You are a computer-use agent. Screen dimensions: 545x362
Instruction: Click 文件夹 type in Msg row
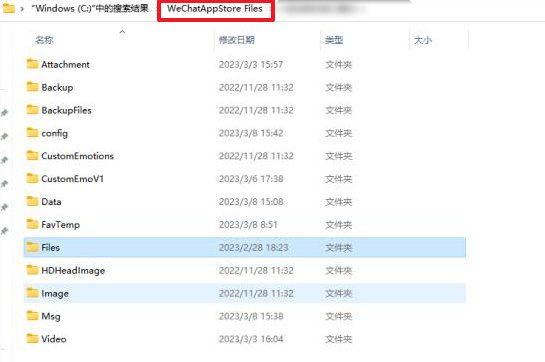click(x=339, y=316)
